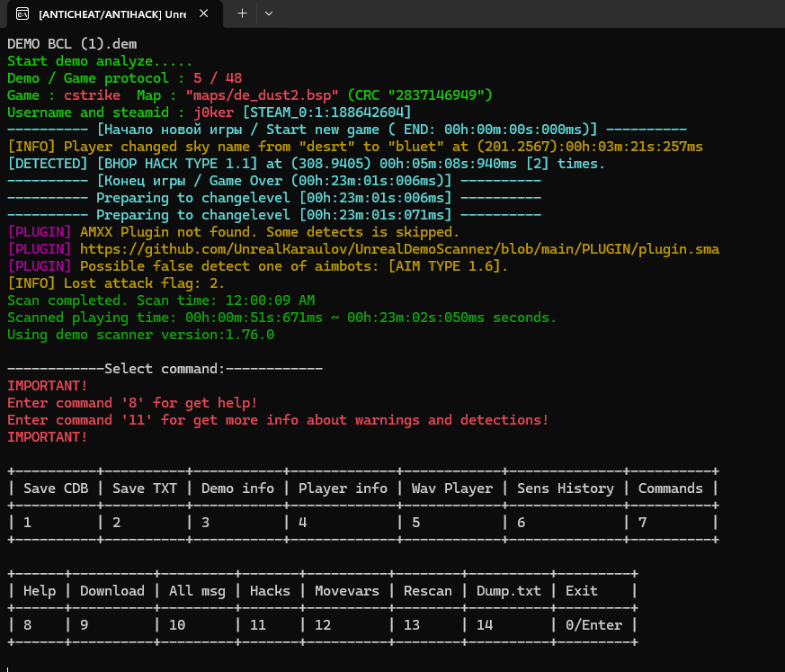The height and width of the screenshot is (672, 785).
Task: Click 'Using demo scanner version:1.76.0' line
Action: pyautogui.click(x=140, y=334)
